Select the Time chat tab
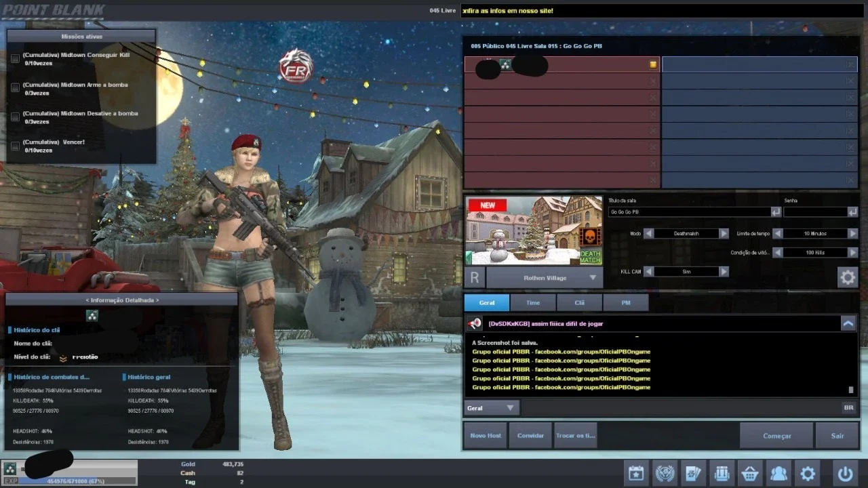 [533, 302]
